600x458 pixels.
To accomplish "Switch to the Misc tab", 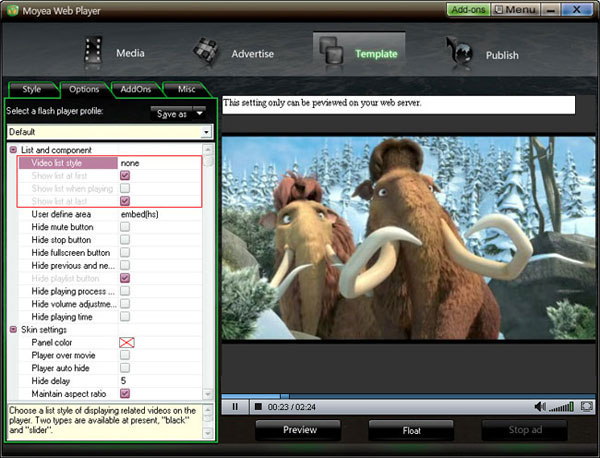I will point(187,89).
